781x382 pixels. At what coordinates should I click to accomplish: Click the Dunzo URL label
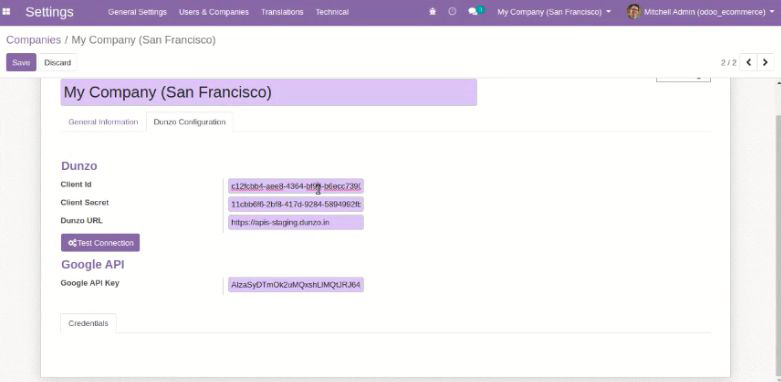82,221
